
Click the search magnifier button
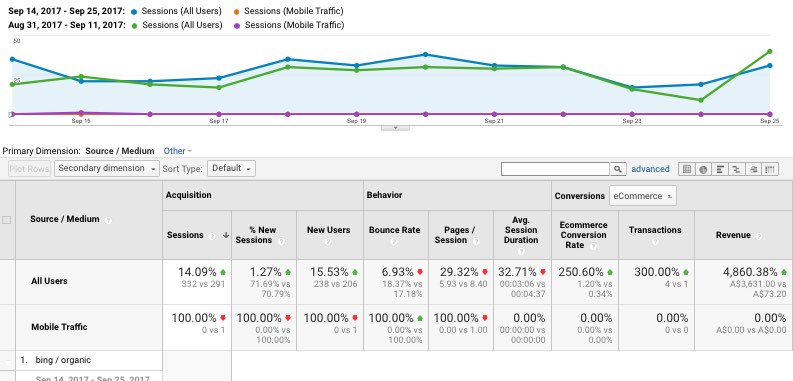point(618,169)
